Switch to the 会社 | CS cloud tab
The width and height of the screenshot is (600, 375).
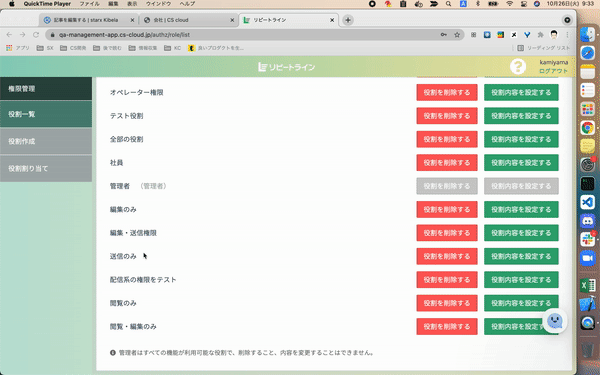coord(188,20)
